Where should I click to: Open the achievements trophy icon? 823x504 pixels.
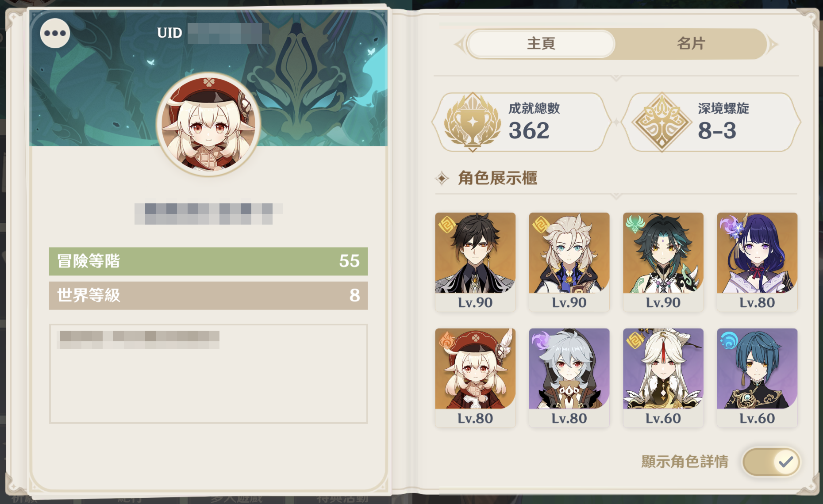click(473, 122)
